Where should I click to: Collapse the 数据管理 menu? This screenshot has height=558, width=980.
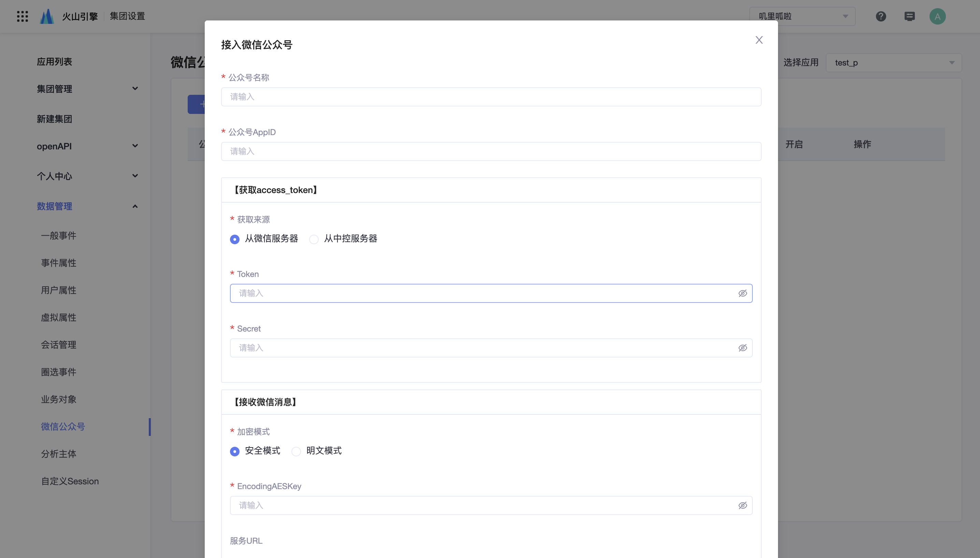click(x=87, y=206)
